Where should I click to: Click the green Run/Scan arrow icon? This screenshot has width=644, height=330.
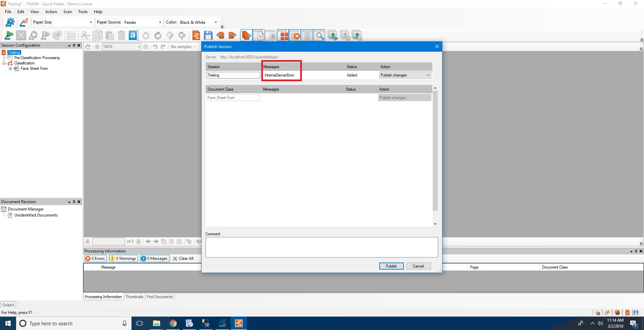9,35
